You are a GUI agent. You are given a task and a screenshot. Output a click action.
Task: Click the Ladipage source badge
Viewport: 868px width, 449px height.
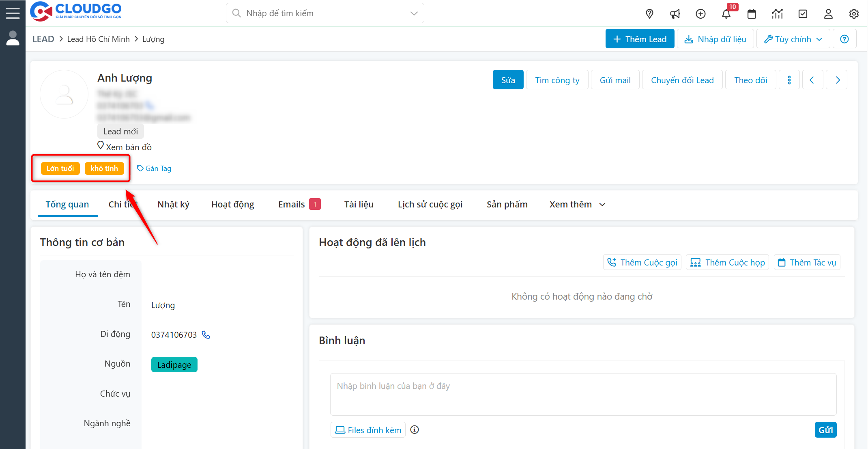[x=174, y=365]
